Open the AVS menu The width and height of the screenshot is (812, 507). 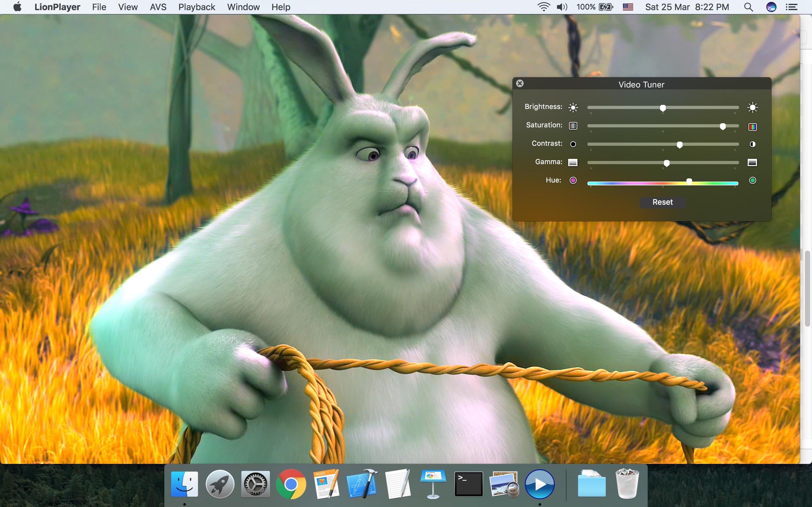point(158,7)
